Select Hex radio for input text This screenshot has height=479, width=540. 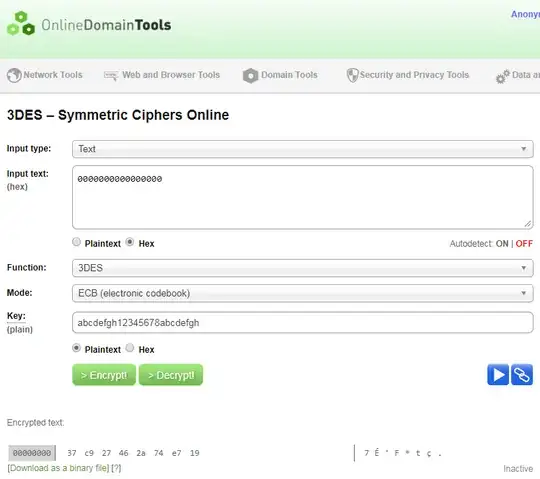pyautogui.click(x=130, y=242)
